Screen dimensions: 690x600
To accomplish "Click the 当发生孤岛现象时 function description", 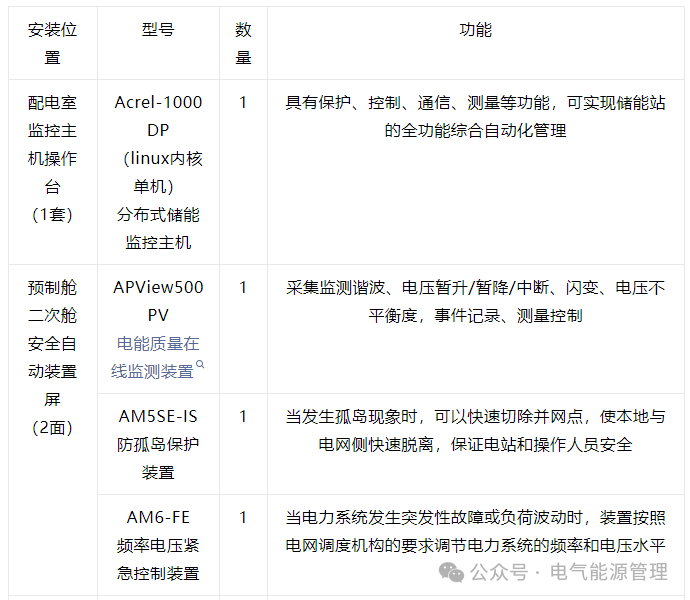I will point(475,430).
